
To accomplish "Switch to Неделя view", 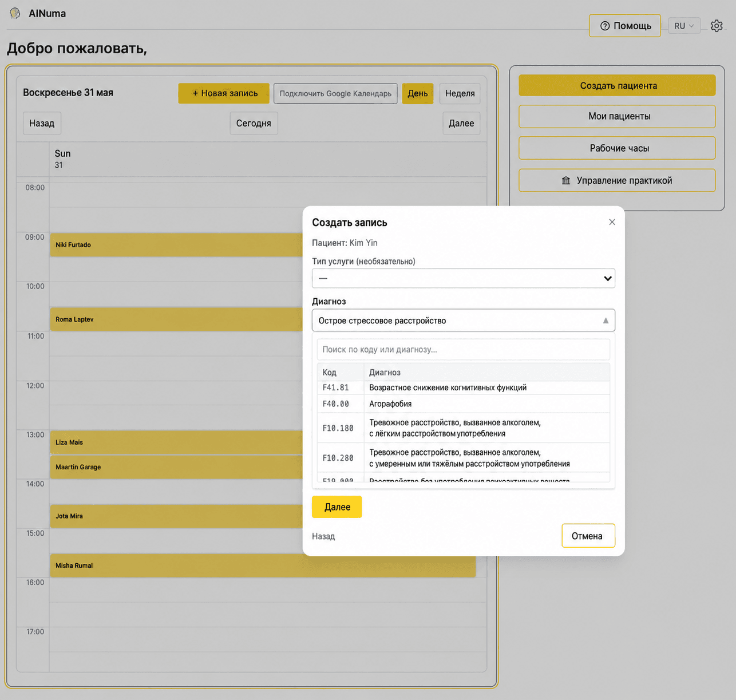I will click(x=460, y=93).
